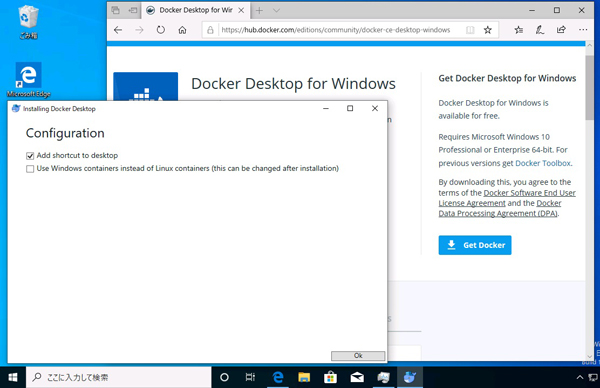Launch Microsoft Store from taskbar

[330, 377]
